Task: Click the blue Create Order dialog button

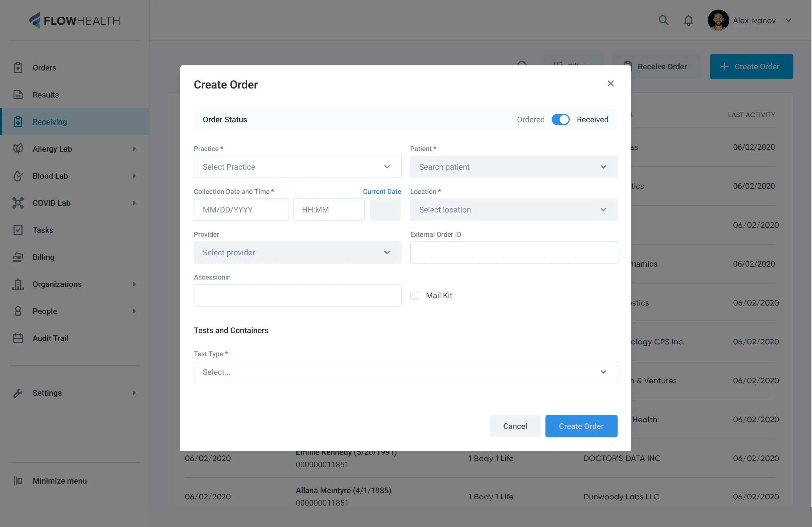Action: (x=581, y=426)
